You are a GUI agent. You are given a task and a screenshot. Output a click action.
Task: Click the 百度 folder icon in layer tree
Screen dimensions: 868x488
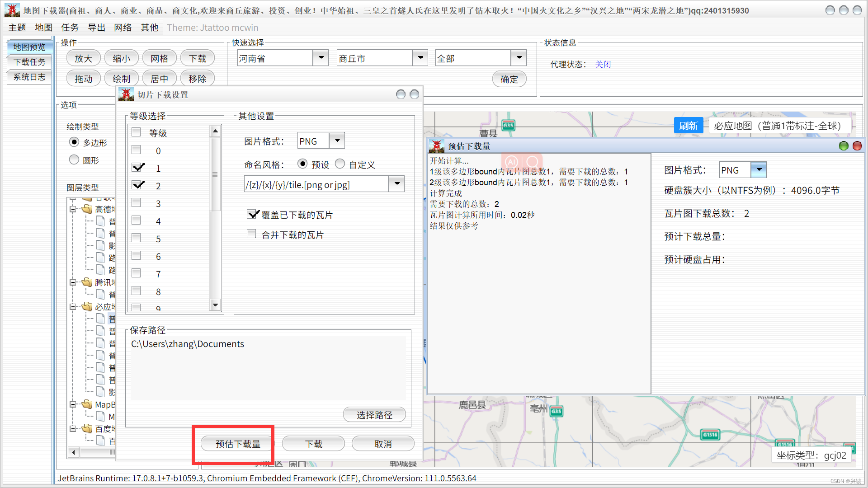(87, 429)
